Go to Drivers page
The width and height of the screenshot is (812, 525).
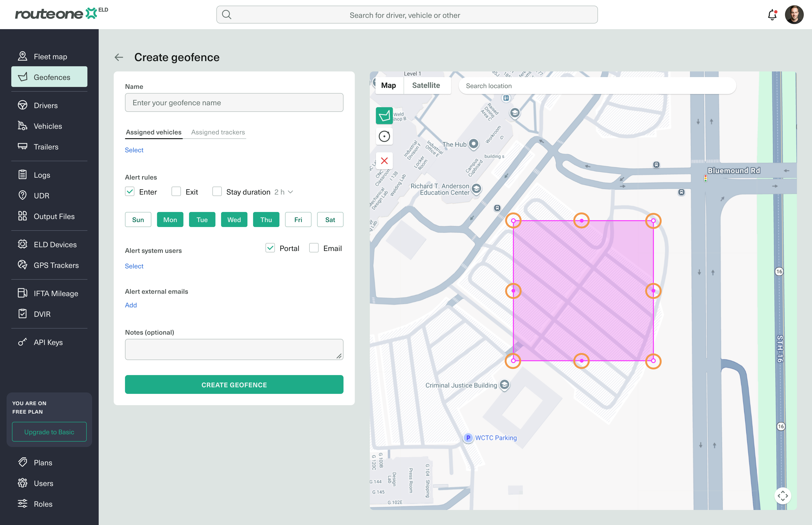coord(49,105)
